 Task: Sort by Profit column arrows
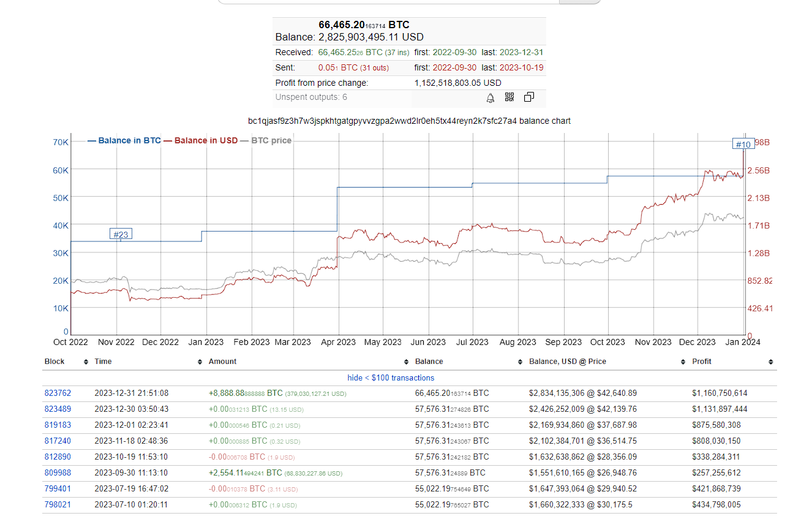pyautogui.click(x=770, y=362)
